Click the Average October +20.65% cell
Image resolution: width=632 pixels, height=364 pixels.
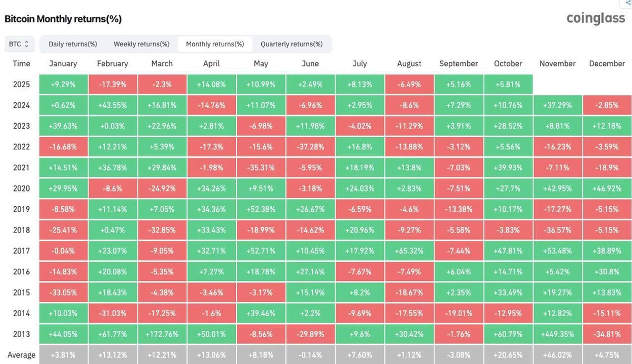click(x=508, y=355)
